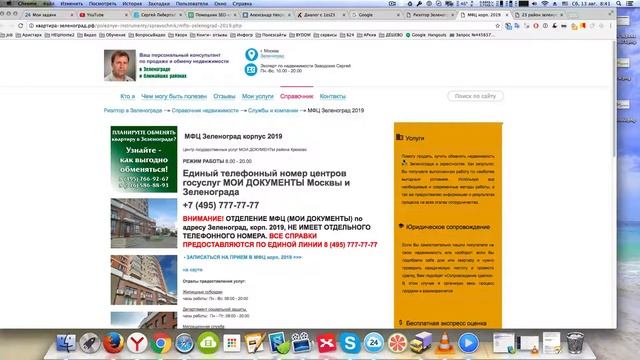The height and width of the screenshot is (360, 640).
Task: Expand the Обучение bookmarks folder
Action: tap(113, 35)
